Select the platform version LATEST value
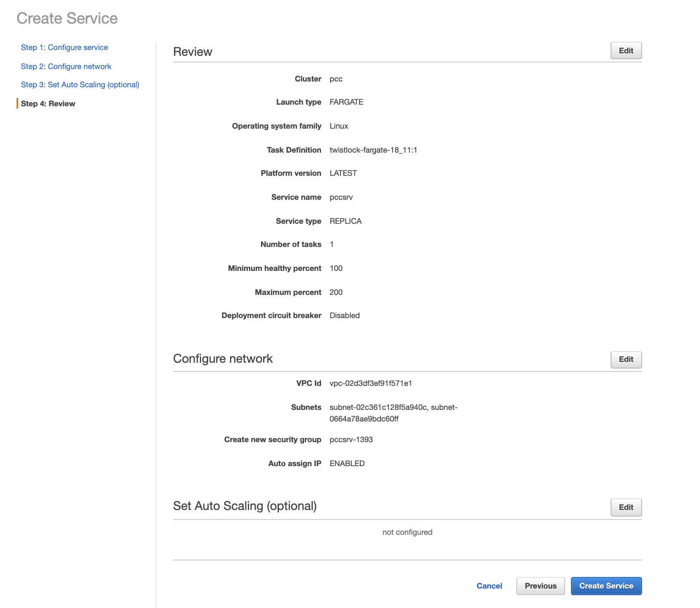This screenshot has width=700, height=608. (343, 173)
